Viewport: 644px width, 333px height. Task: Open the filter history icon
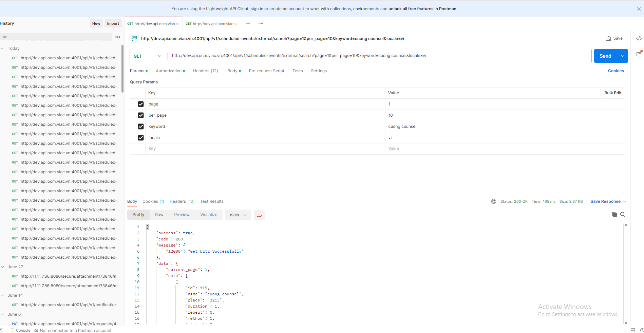click(5, 37)
